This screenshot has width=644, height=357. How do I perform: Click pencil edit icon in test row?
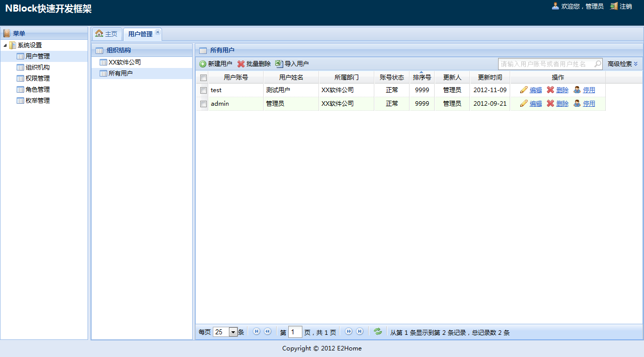(524, 90)
